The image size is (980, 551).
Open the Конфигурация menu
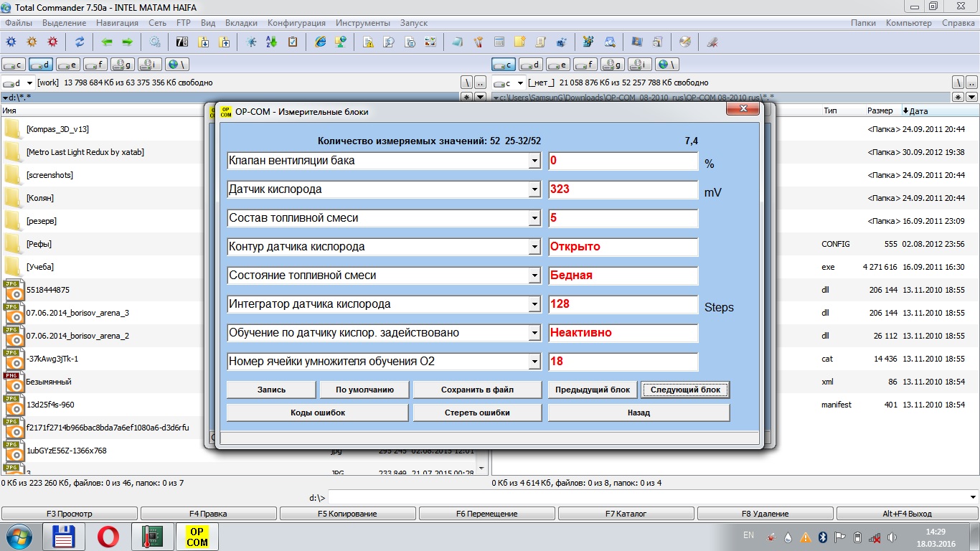coord(296,23)
